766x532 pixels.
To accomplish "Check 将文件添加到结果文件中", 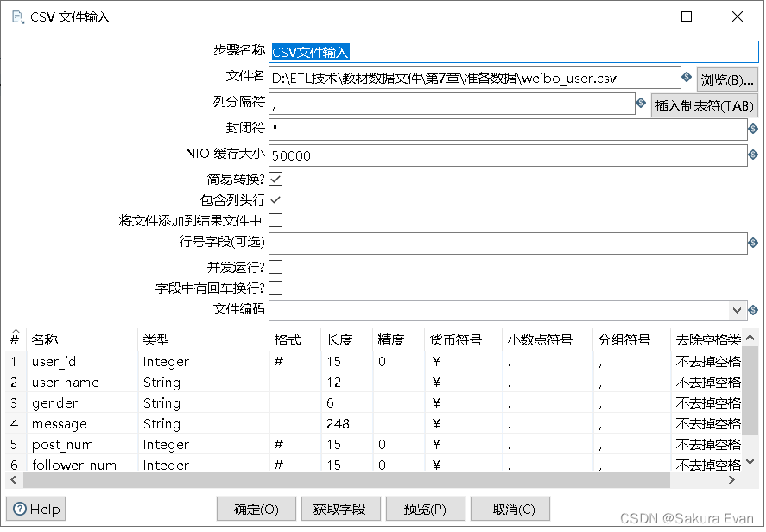I will [275, 222].
